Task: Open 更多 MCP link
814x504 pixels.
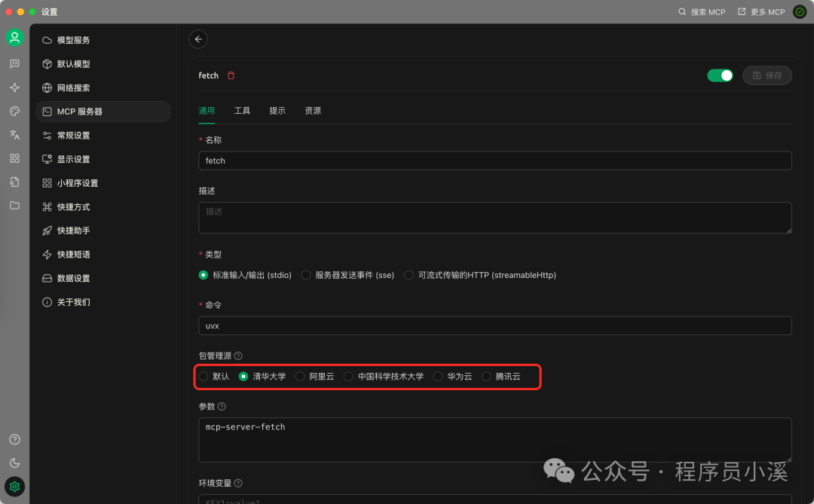Action: click(x=761, y=12)
